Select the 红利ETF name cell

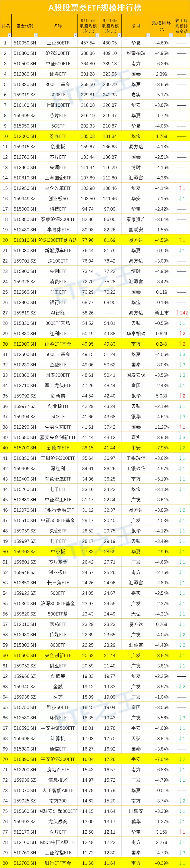(x=58, y=334)
